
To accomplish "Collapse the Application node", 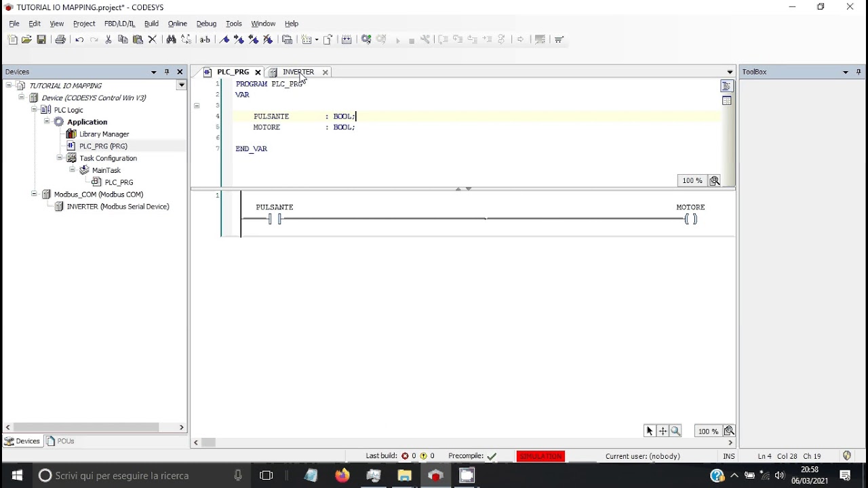I will pos(47,122).
